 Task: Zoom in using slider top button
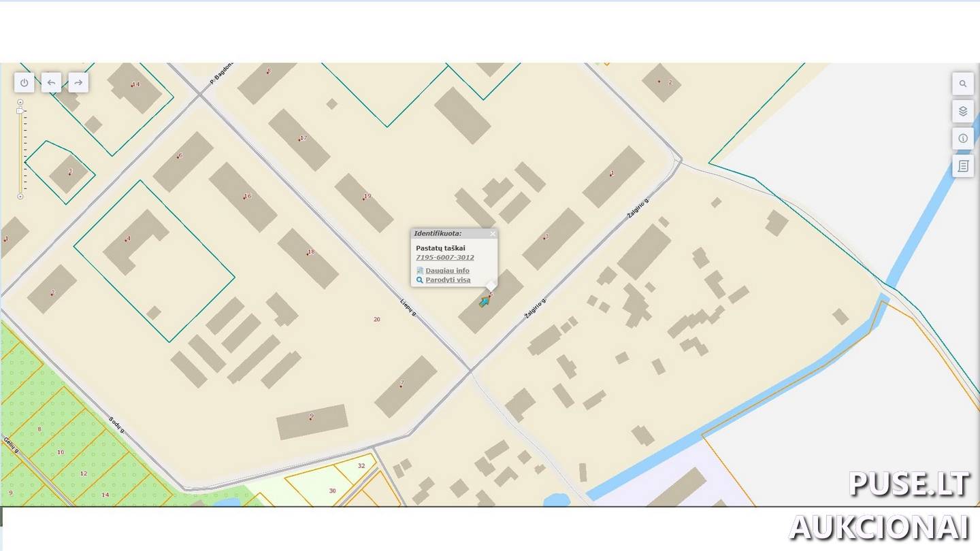click(20, 102)
